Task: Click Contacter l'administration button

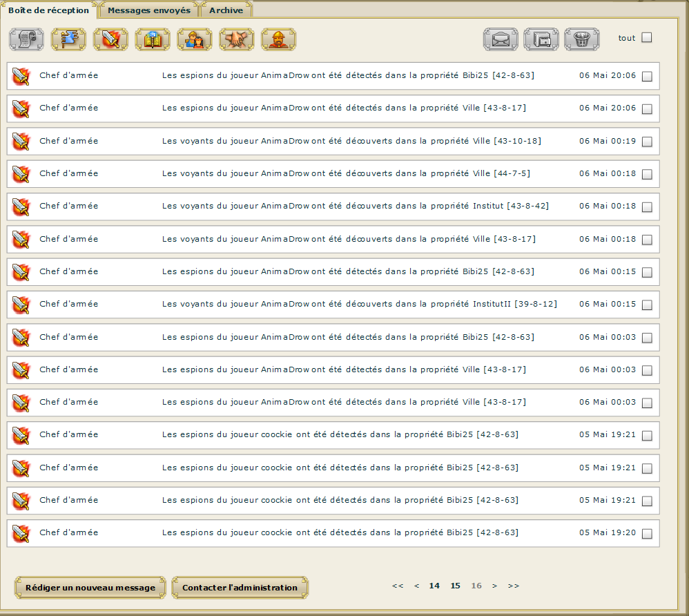Action: pyautogui.click(x=240, y=588)
